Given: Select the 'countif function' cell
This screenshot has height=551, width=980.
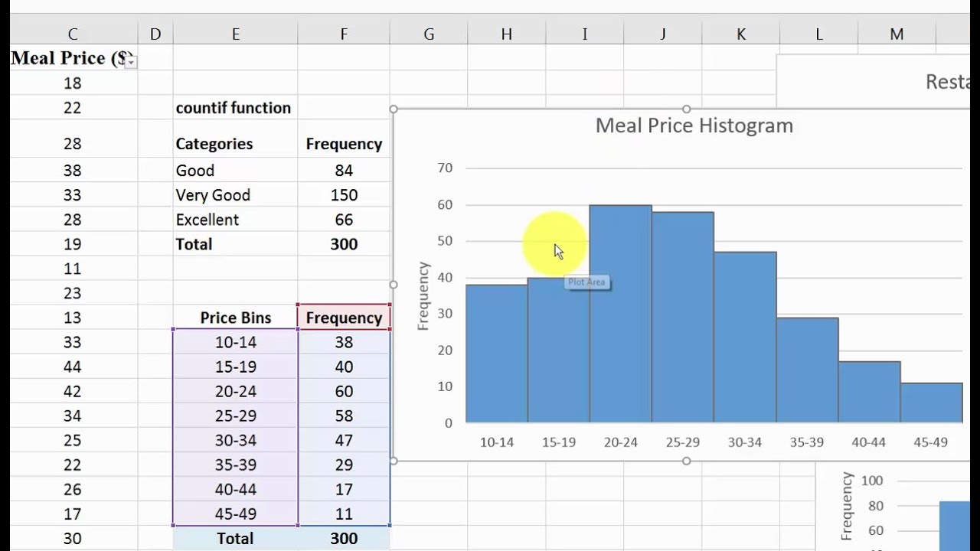Looking at the screenshot, I should [x=234, y=108].
